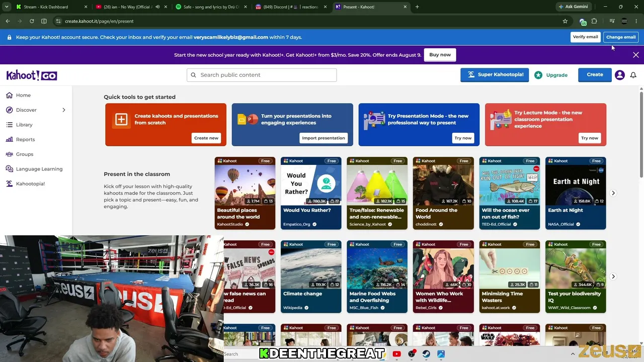Screen dimensions: 644x362
Task: Open Beautiful places around the world kahoot
Action: pyautogui.click(x=245, y=193)
